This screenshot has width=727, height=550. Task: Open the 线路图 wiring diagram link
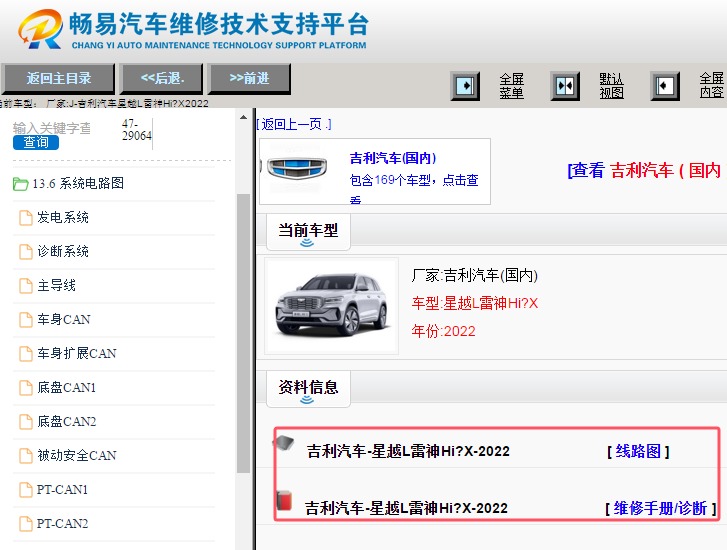coord(638,451)
